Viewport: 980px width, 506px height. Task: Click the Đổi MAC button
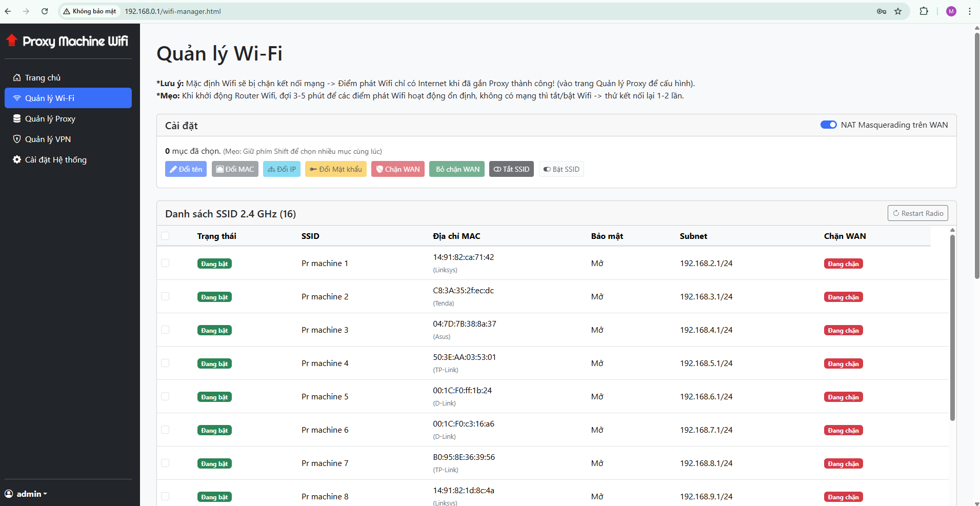tap(235, 169)
